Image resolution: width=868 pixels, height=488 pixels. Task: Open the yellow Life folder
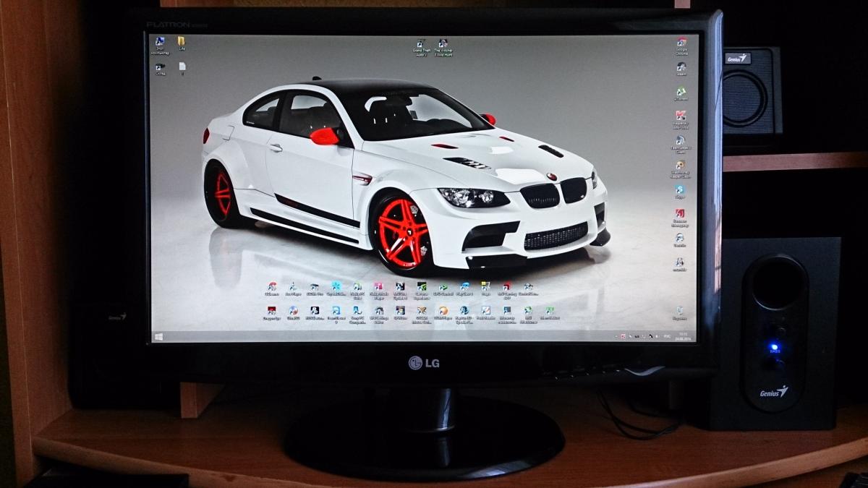pos(181,42)
